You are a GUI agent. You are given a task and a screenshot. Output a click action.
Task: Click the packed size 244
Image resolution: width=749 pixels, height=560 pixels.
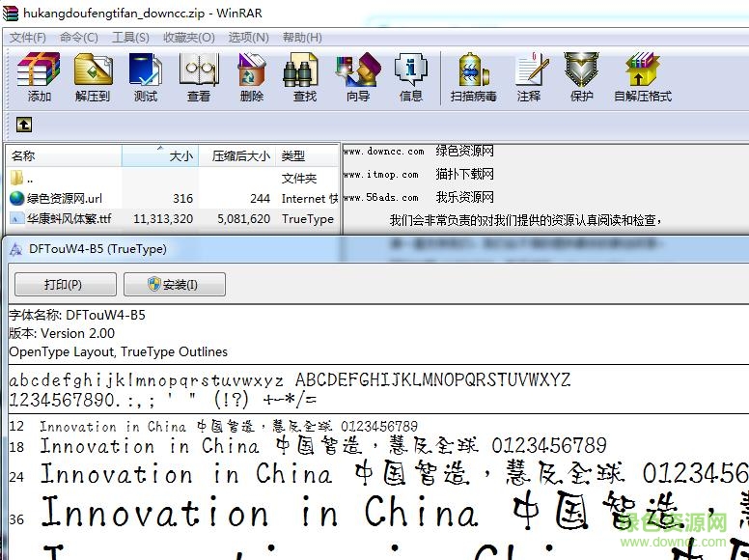261,198
